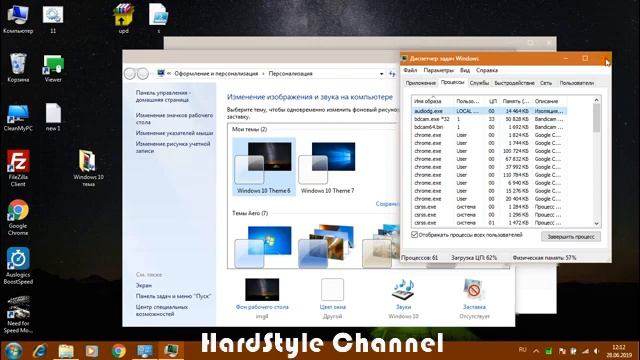Open Изменение рисунка учетной записи link
Viewport: 640px width, 360px height.
[173, 147]
